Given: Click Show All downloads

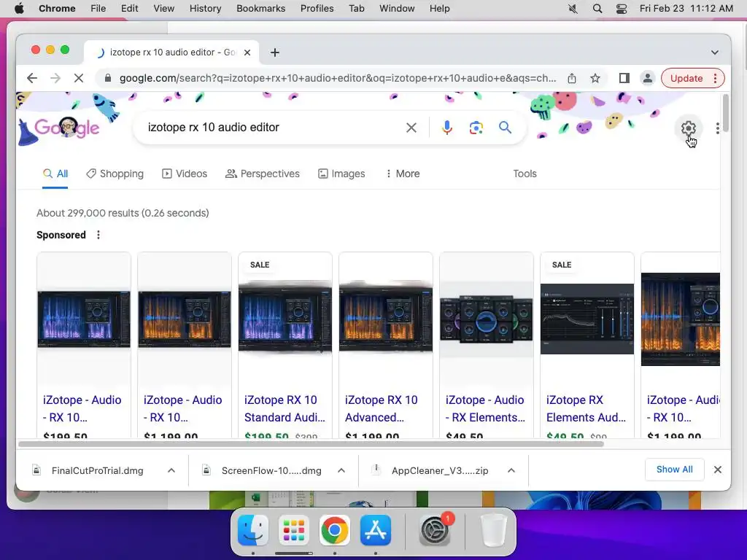Looking at the screenshot, I should click(x=674, y=470).
